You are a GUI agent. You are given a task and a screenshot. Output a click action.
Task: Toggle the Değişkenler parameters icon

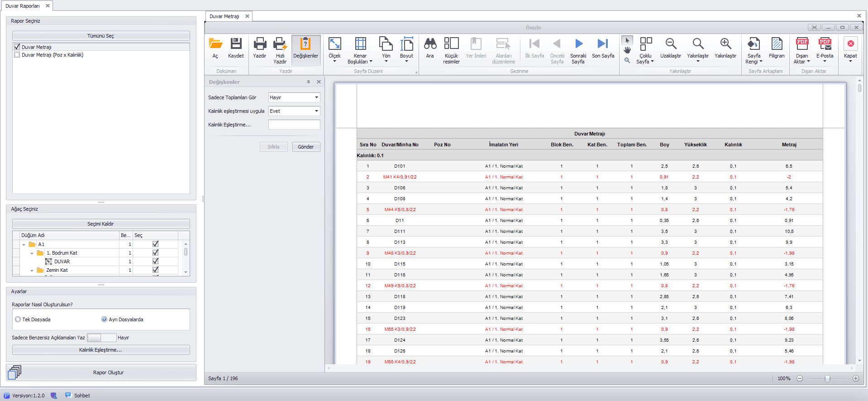pos(305,44)
